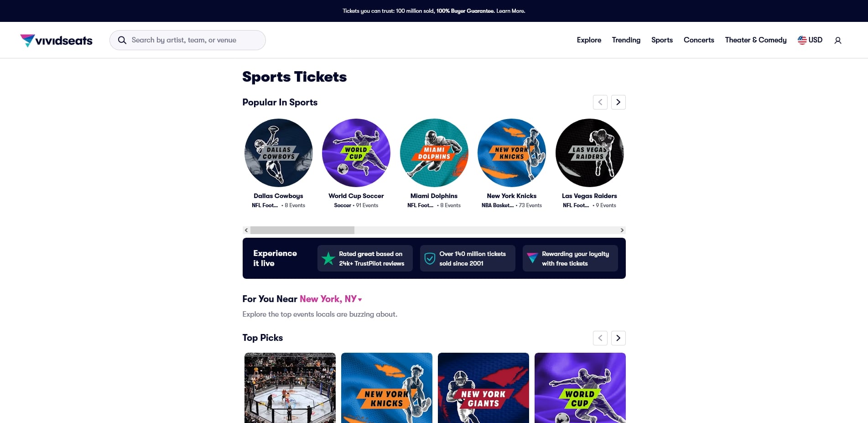Image resolution: width=868 pixels, height=423 pixels.
Task: Click the horizontal scrollbar right arrow
Action: [x=622, y=230]
